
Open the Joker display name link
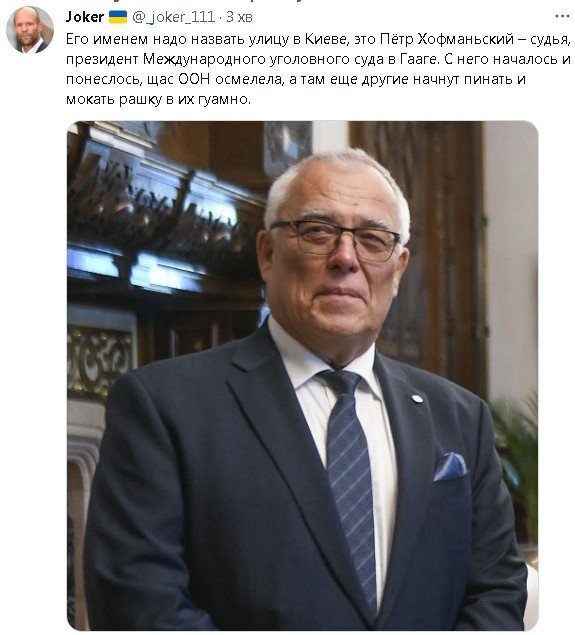(x=85, y=17)
